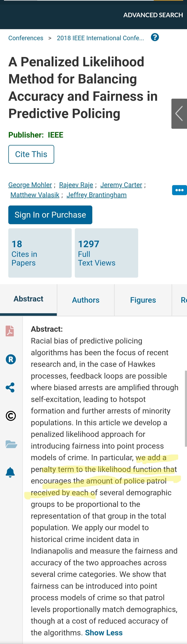Collapse abstract with Show Less
187x644 pixels.
104,632
